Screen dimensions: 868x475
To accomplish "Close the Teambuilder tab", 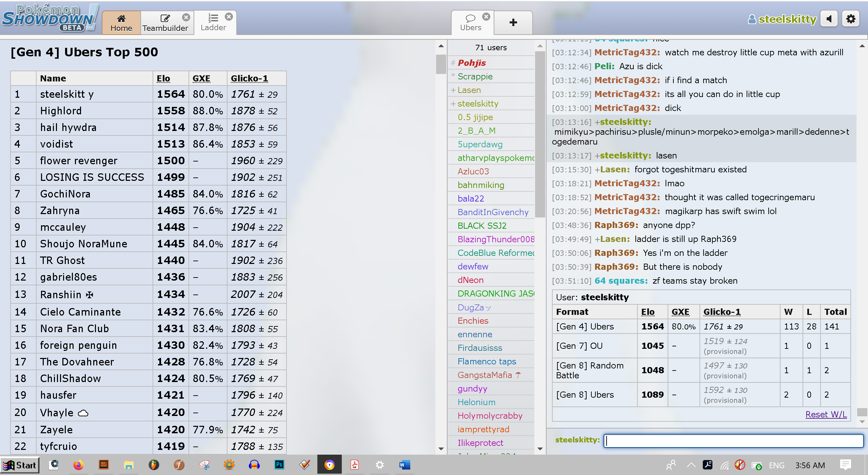I will tap(186, 17).
